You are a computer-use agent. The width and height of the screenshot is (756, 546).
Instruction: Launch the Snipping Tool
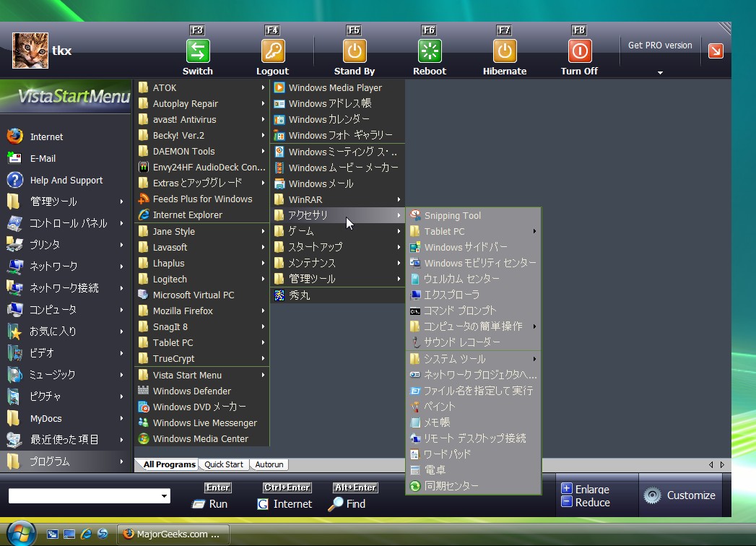(474, 216)
